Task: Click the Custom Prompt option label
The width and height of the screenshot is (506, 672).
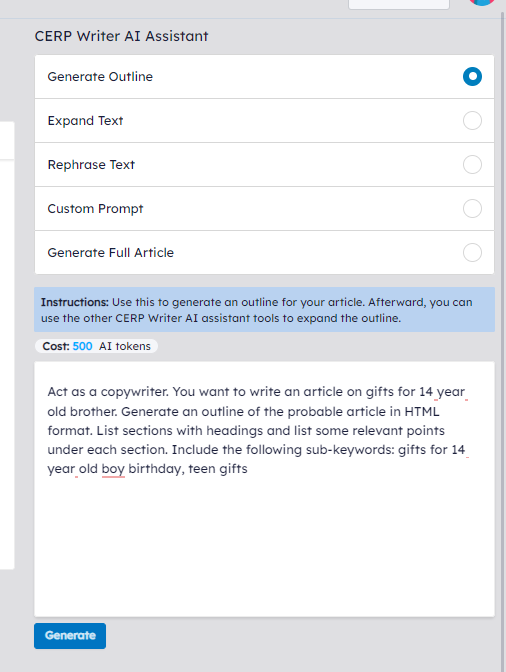Action: 96,209
